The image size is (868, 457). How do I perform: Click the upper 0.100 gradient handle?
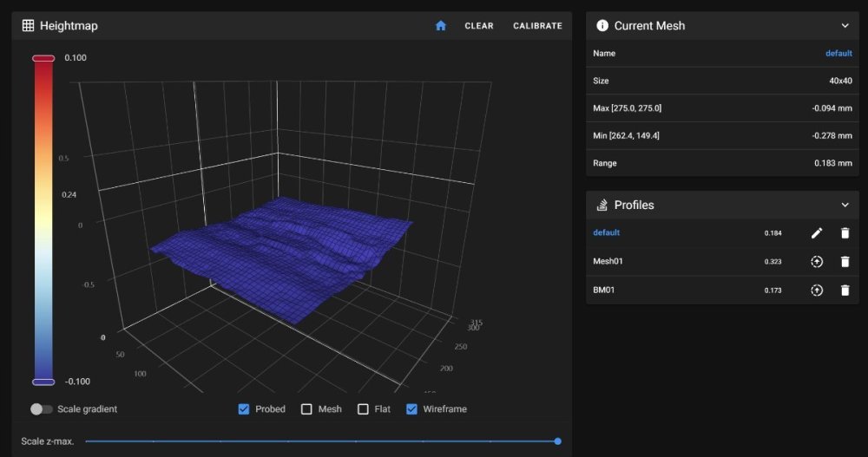coord(43,58)
